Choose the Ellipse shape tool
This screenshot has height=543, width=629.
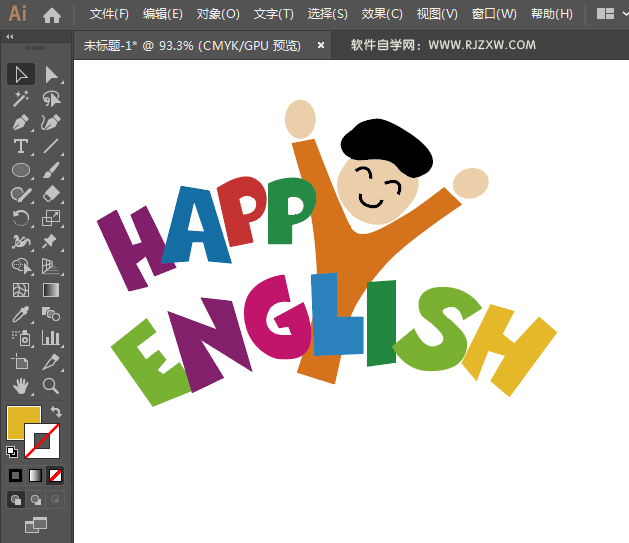click(x=20, y=171)
